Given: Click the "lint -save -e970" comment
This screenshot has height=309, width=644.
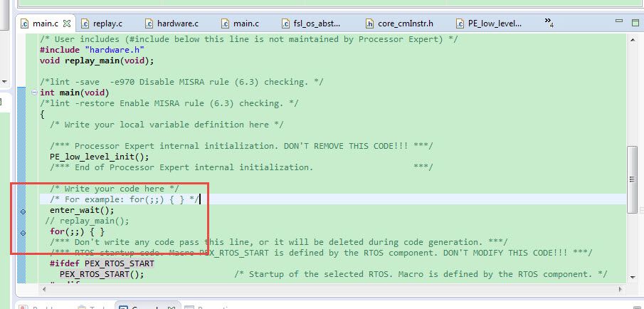Looking at the screenshot, I should click(x=181, y=82).
